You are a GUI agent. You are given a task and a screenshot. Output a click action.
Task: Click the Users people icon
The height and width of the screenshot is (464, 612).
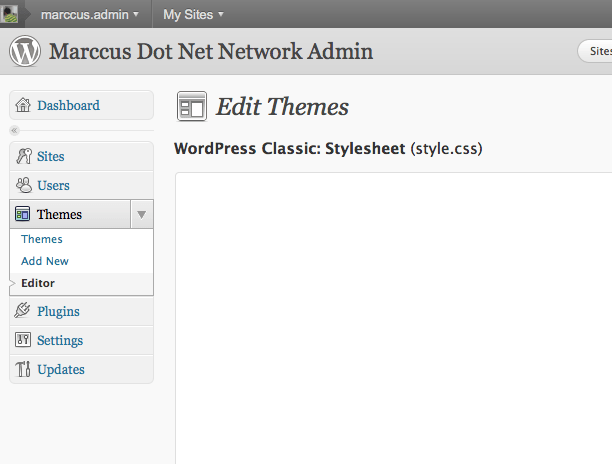point(24,185)
